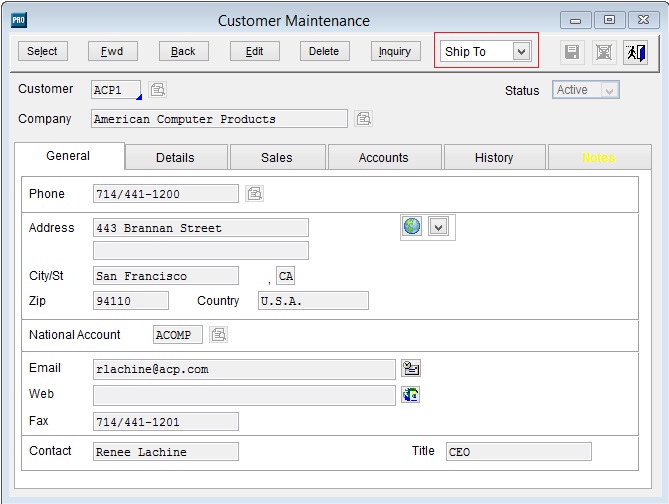Minimize the Customer Maintenance window
This screenshot has height=504, width=669.
coord(576,20)
